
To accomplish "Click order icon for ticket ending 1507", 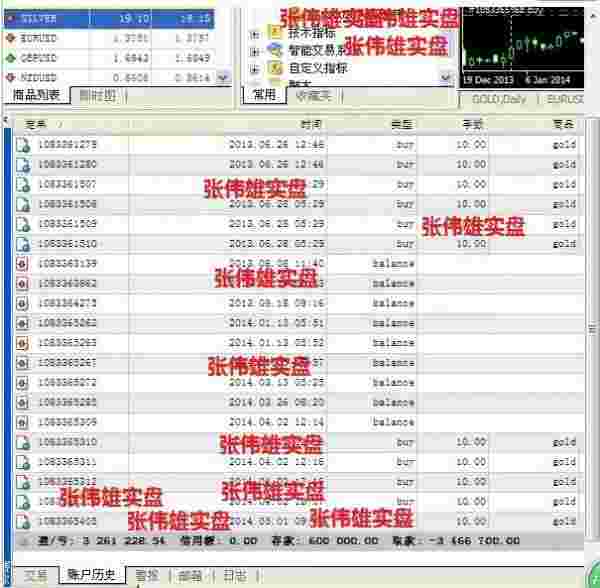I will 23,184.
